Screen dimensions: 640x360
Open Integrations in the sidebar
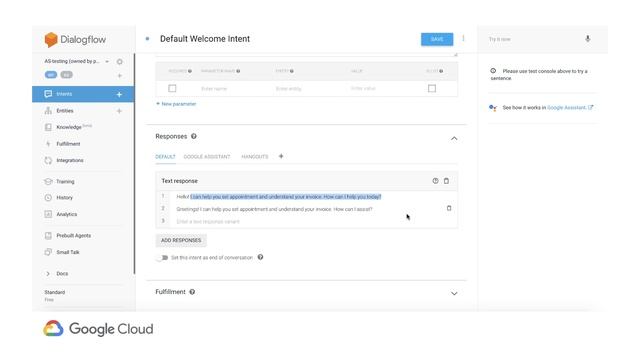coord(69,160)
